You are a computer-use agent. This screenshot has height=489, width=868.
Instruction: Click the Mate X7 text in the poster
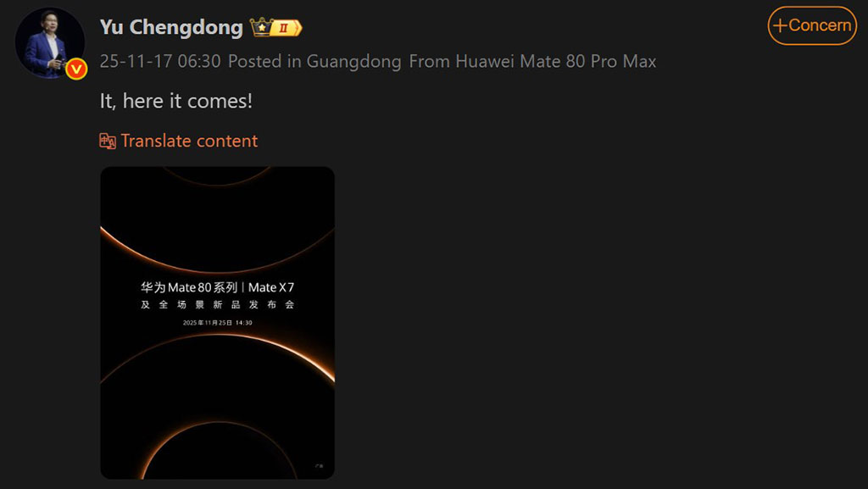pos(271,287)
